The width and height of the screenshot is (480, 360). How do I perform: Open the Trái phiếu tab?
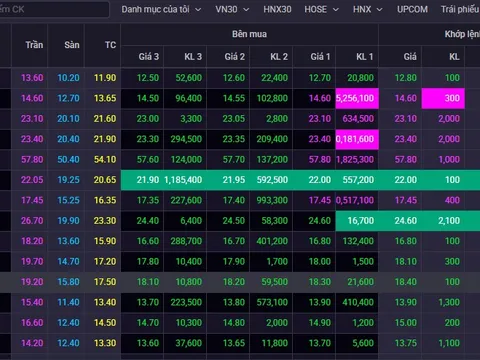click(x=460, y=9)
